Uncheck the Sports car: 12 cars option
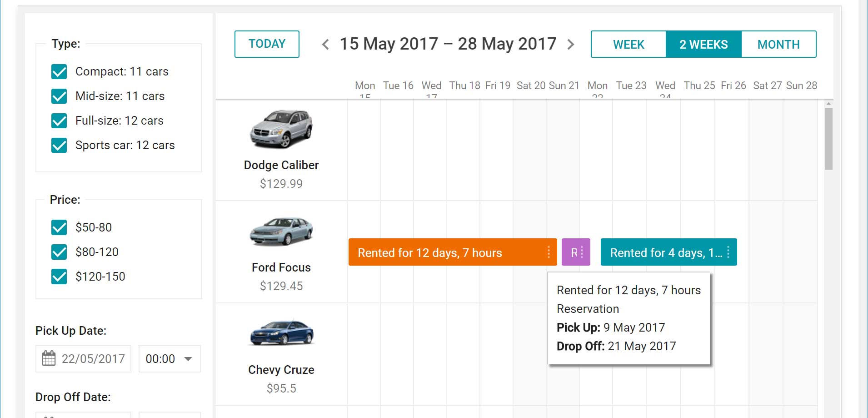This screenshot has width=868, height=418. pyautogui.click(x=59, y=146)
